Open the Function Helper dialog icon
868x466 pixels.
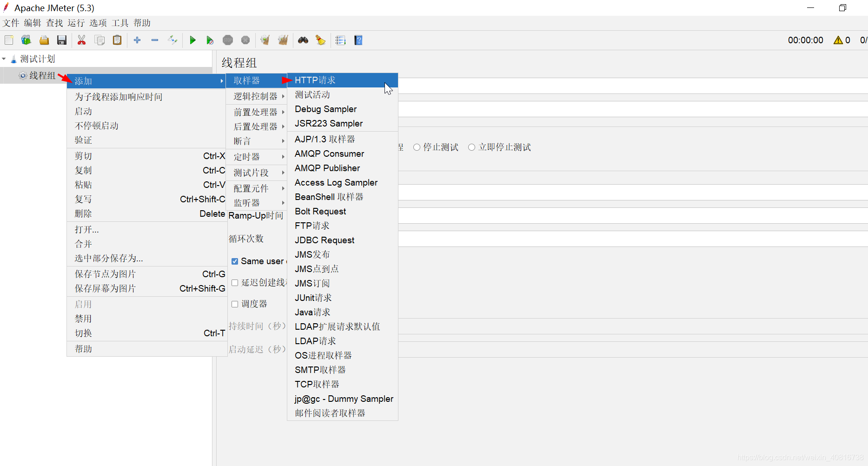pyautogui.click(x=340, y=40)
